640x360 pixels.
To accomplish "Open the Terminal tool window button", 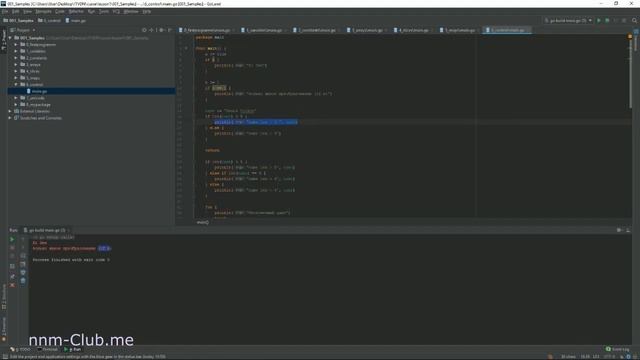I will click(x=48, y=349).
